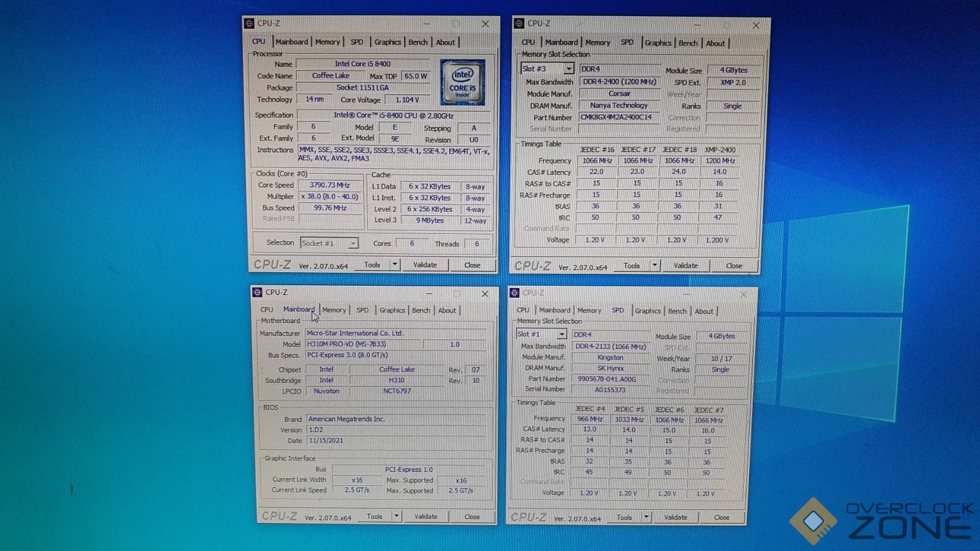Viewport: 980px width, 551px height.
Task: Open the Memory tab in the Slot #1 window
Action: [x=589, y=311]
